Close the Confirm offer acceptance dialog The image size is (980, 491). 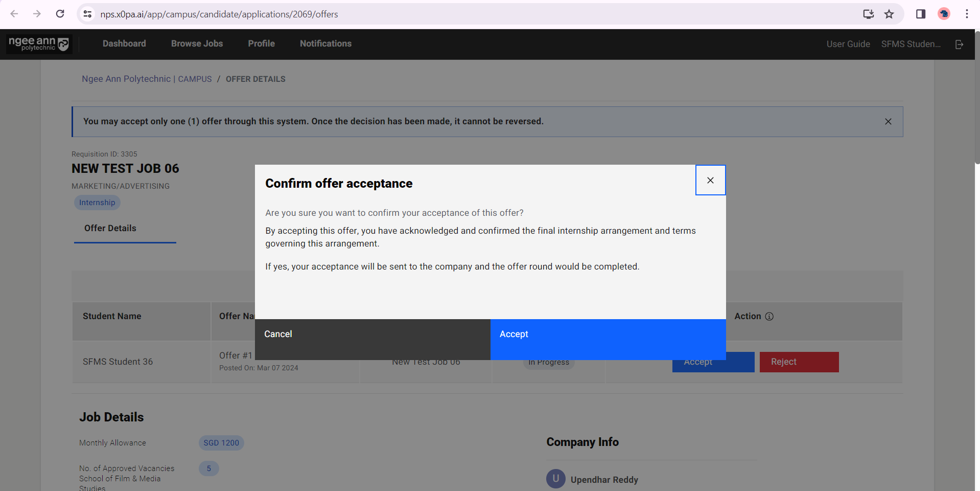[x=710, y=180]
